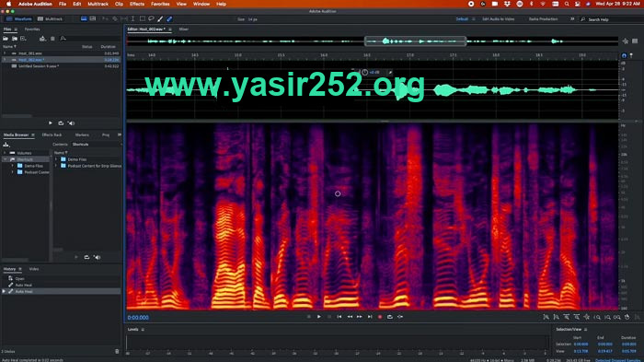Switch to Multitrack editor view
Viewport: 644px width, 362px height.
tap(50, 19)
